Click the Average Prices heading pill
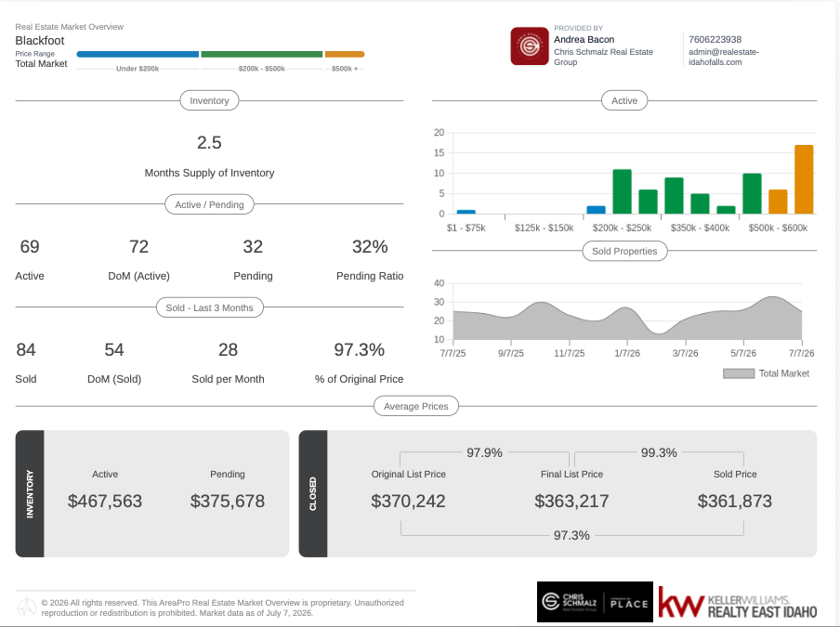Screen dimensions: 840x627 [415, 407]
